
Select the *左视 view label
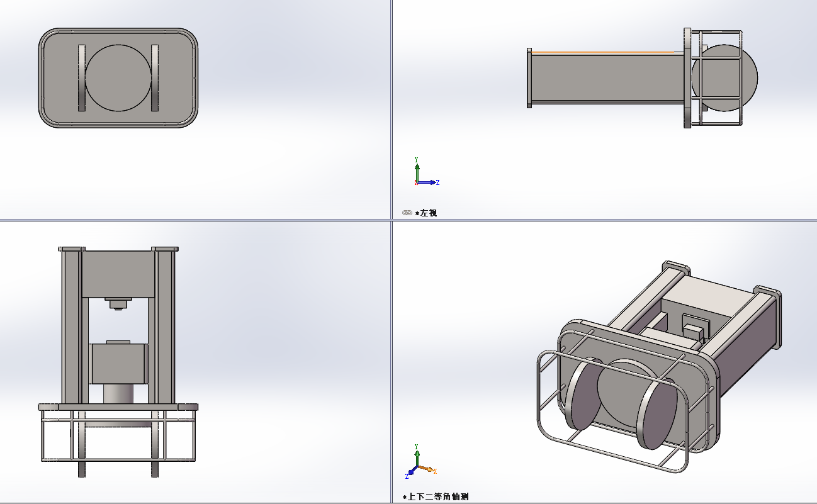426,213
